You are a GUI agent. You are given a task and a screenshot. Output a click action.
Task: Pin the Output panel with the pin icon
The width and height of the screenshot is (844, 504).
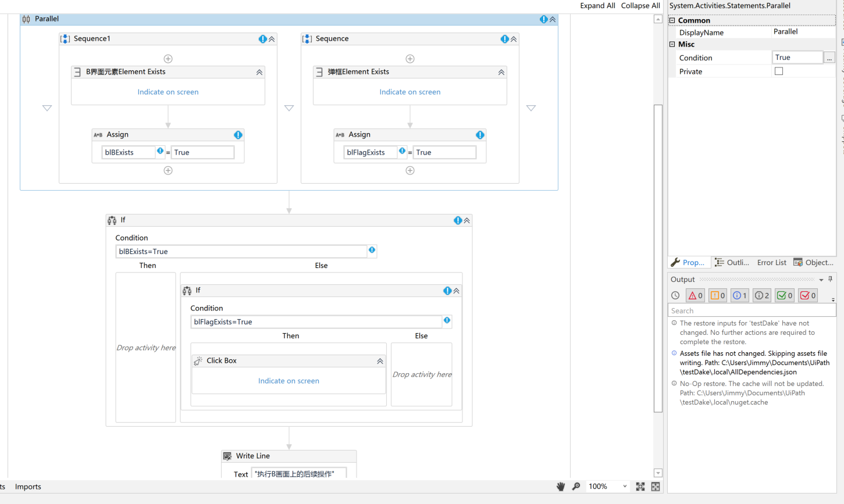pos(830,278)
